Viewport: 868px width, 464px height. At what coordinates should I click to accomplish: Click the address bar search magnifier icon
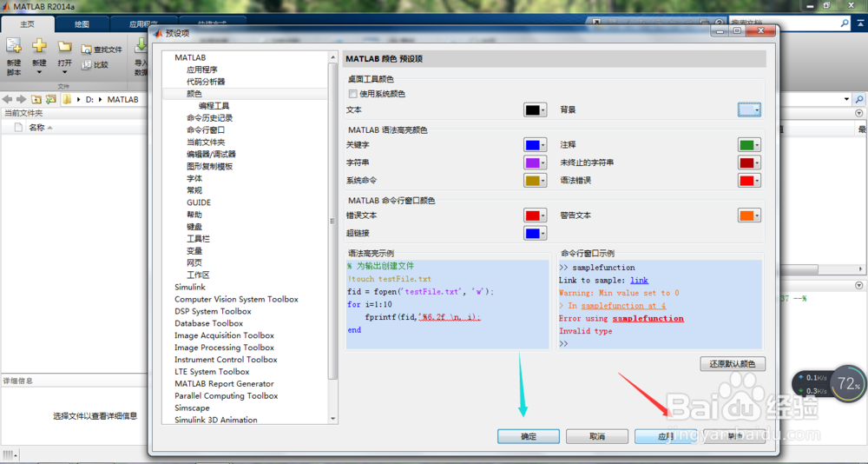tap(859, 100)
